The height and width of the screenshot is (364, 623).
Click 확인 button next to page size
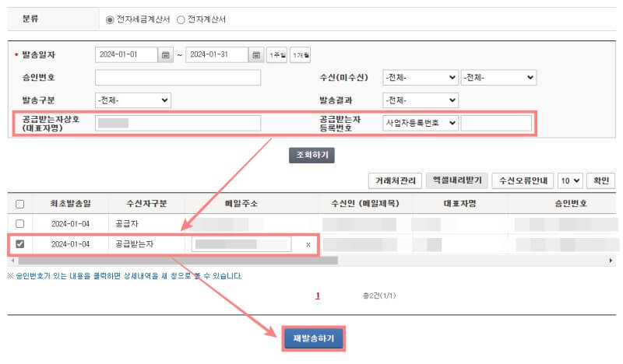[600, 181]
